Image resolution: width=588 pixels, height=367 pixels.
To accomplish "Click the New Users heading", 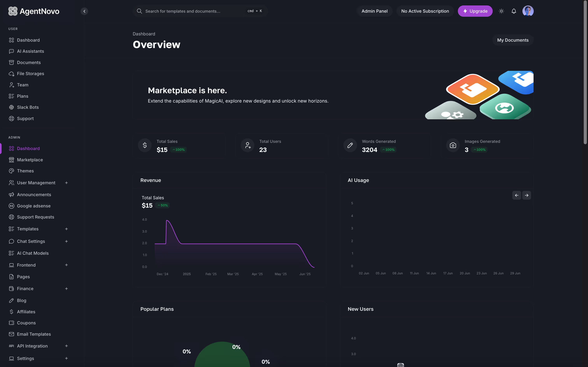I will tap(361, 309).
